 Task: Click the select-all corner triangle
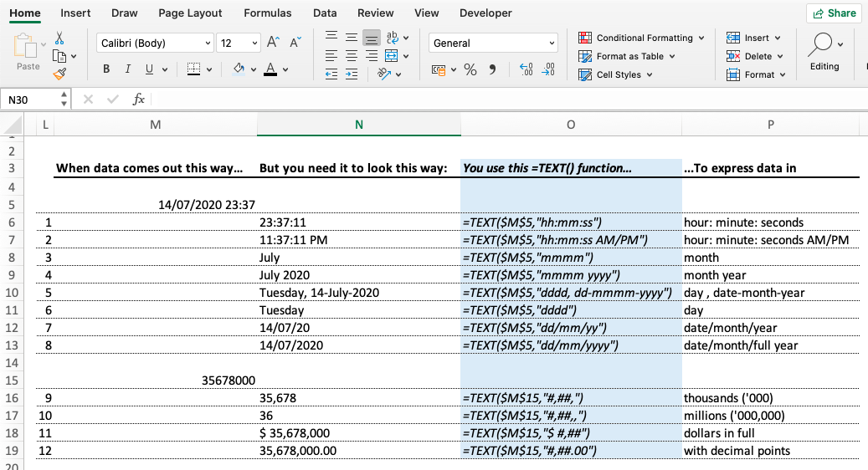13,125
